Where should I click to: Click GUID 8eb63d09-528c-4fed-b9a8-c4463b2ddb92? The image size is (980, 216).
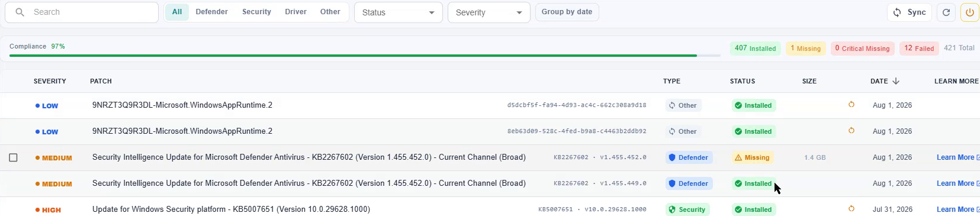coord(577,131)
